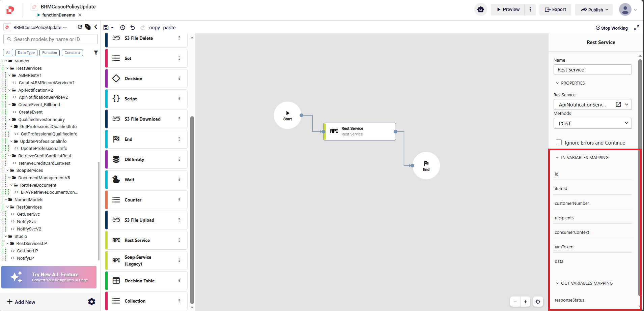Close the functionDeneme tab
Screen dimensions: 644x311
80,15
